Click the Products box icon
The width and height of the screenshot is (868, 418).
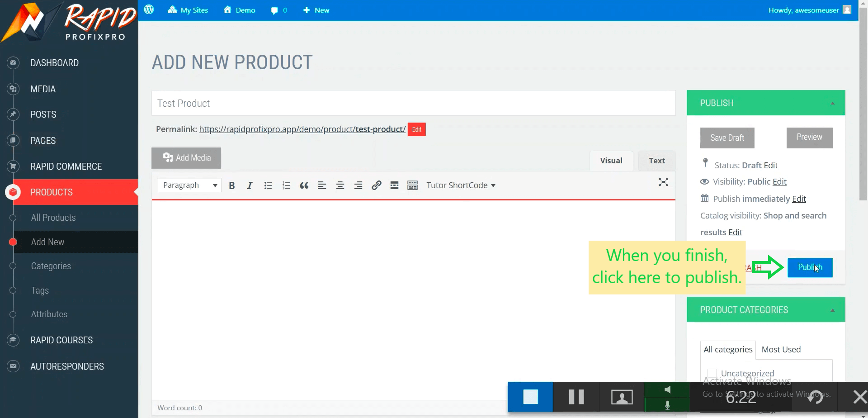click(x=13, y=192)
